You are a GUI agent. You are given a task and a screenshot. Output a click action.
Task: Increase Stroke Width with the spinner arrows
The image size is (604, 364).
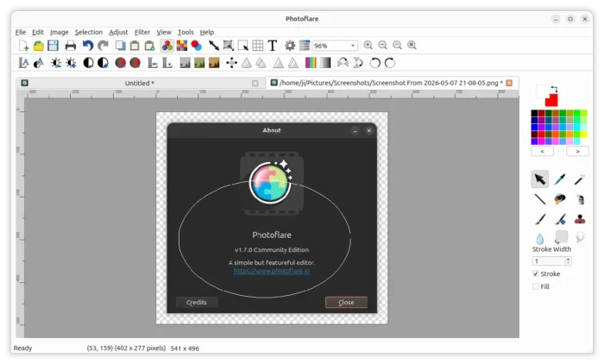click(568, 260)
